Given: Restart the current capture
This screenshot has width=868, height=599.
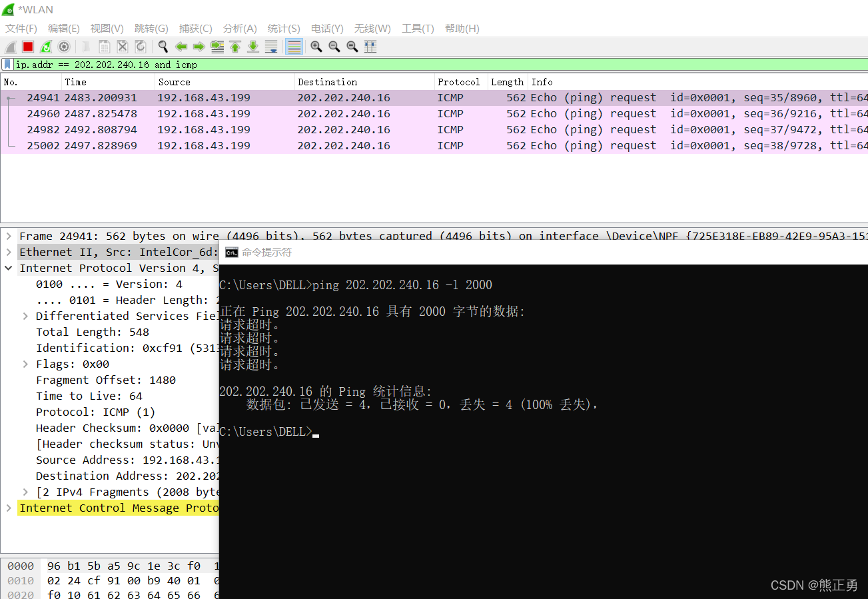Looking at the screenshot, I should [x=46, y=47].
